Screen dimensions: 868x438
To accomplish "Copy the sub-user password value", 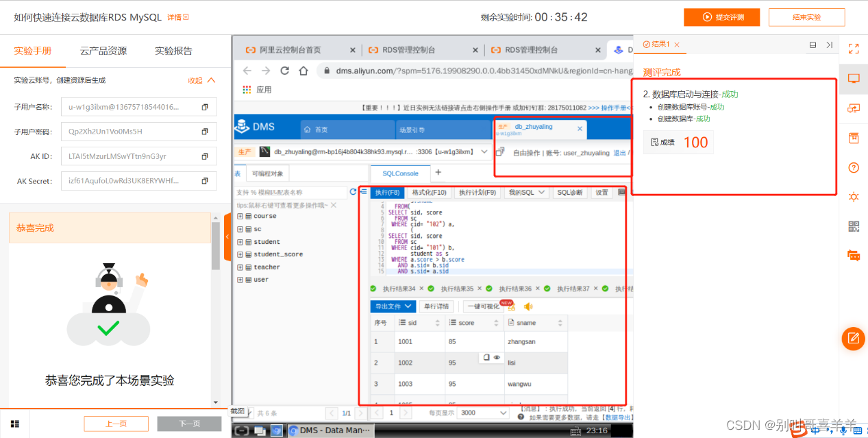I will pos(204,132).
